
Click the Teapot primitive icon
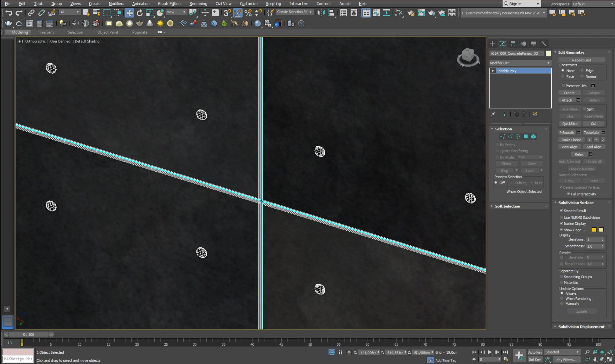139,24
